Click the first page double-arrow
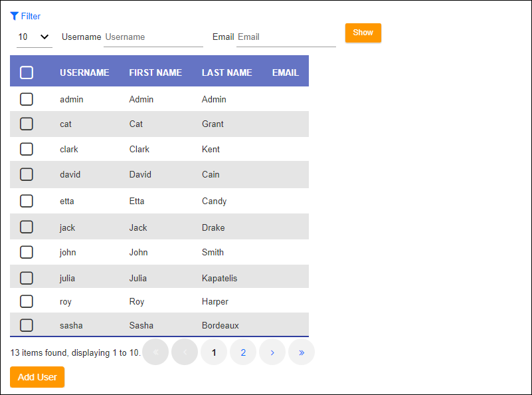 point(155,352)
